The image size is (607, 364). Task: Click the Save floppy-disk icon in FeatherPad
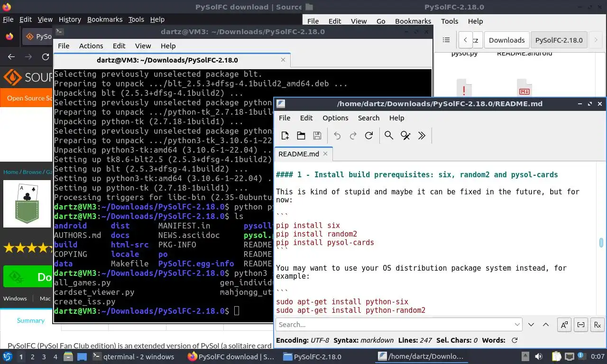click(317, 136)
